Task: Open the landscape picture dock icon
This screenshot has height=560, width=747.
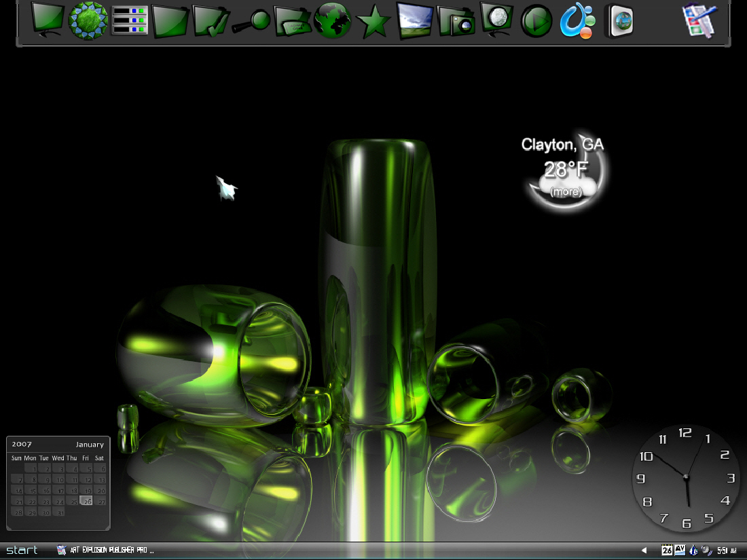Action: (414, 20)
